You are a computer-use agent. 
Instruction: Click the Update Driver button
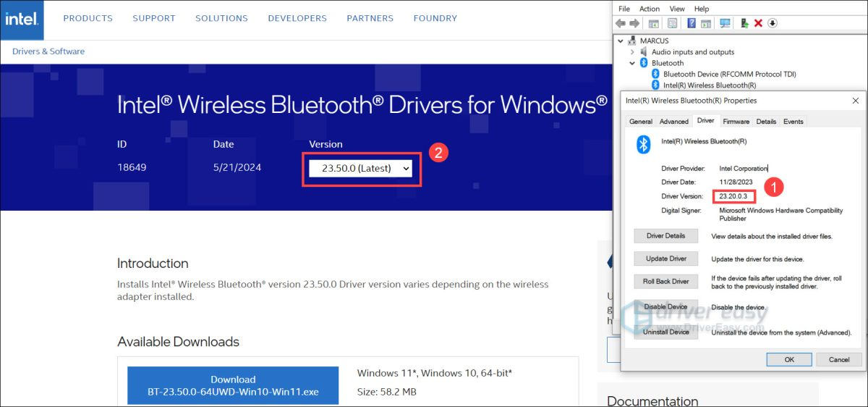pyautogui.click(x=666, y=259)
